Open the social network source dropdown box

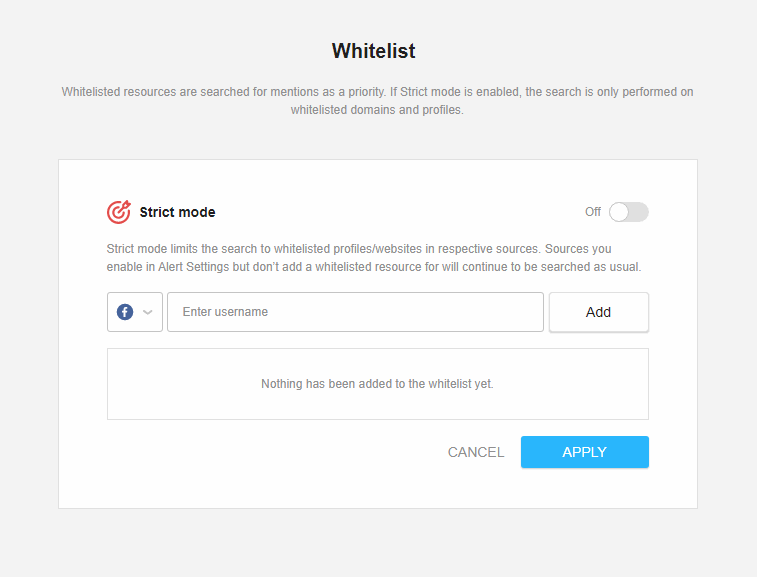tap(135, 312)
